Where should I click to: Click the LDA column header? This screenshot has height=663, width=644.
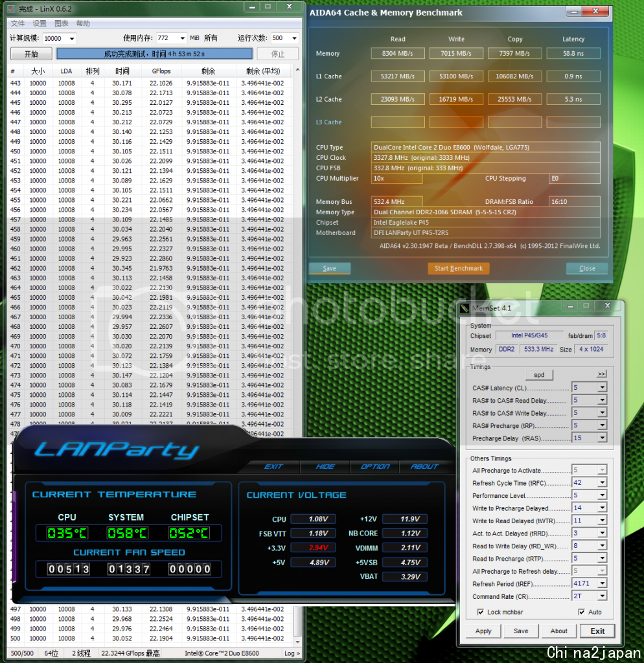[x=67, y=71]
